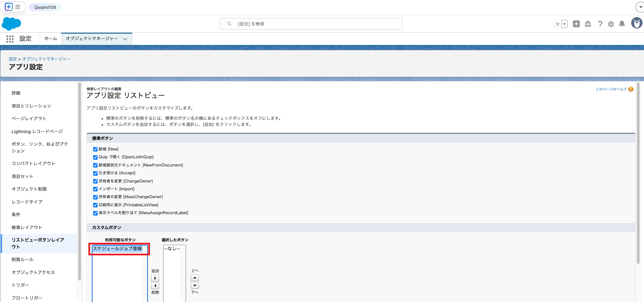
Task: Open the user profile avatar
Action: (637, 23)
